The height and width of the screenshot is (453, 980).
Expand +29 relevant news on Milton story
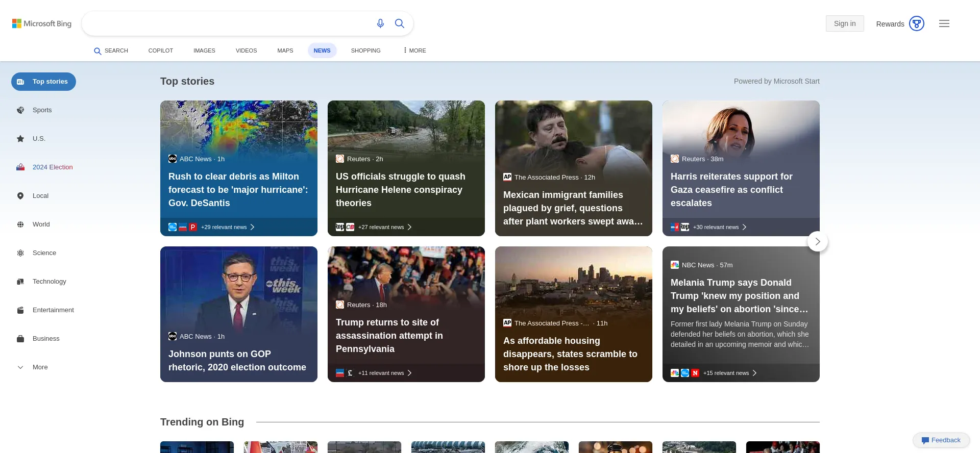point(228,227)
